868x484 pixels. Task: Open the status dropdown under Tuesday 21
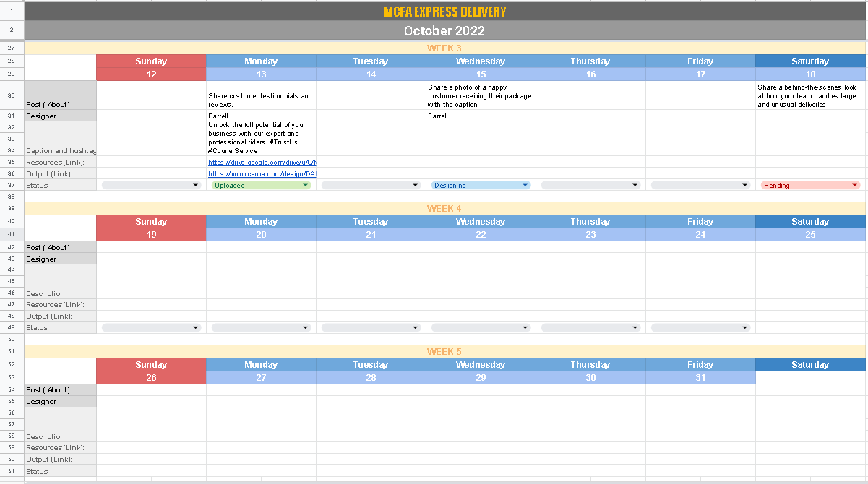click(371, 327)
